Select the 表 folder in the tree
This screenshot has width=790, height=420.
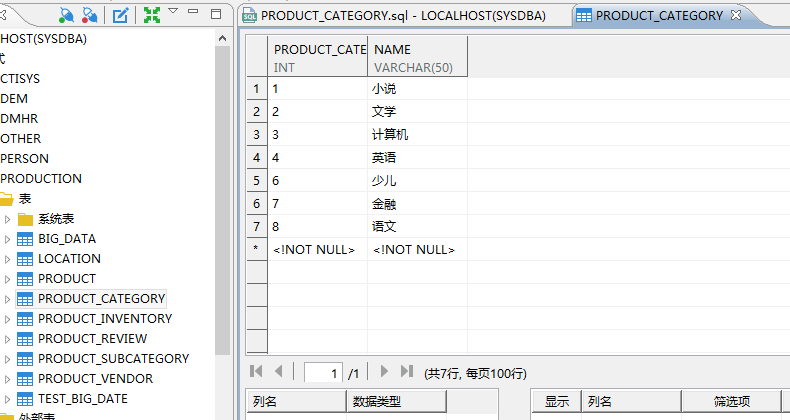tap(25, 198)
